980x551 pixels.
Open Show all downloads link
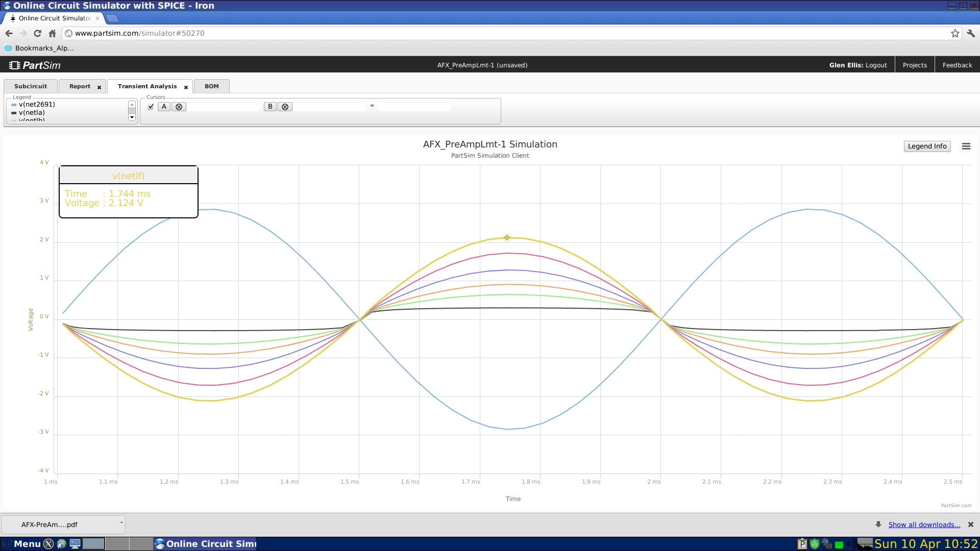[924, 524]
